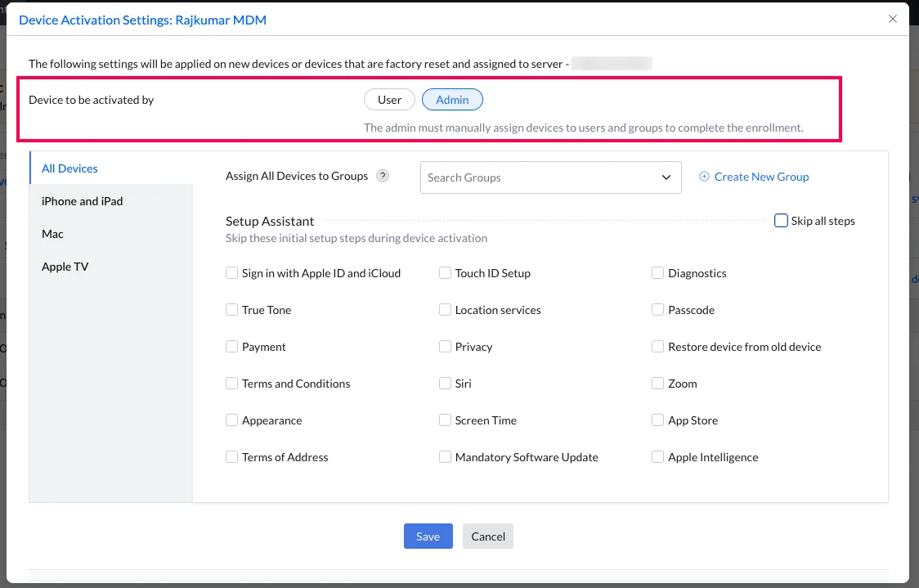Screen dimensions: 919x588
Task: Check the Zoom option
Action: coord(657,384)
